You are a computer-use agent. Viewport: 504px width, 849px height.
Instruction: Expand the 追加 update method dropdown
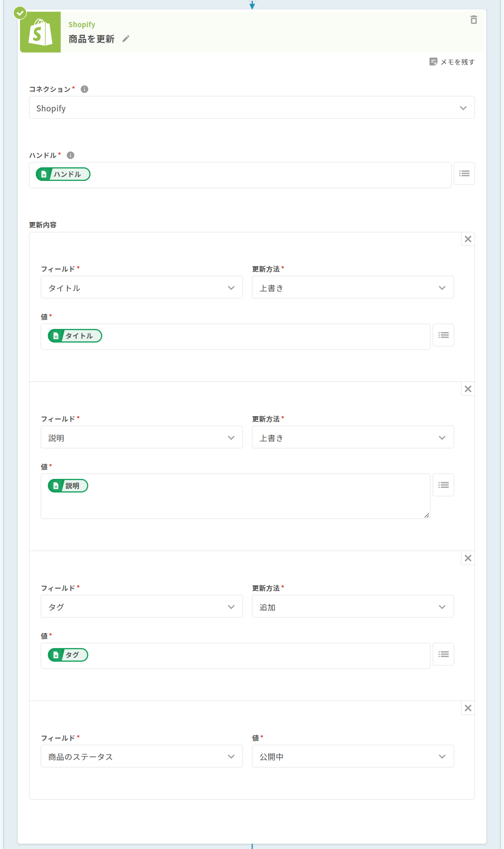pos(353,607)
